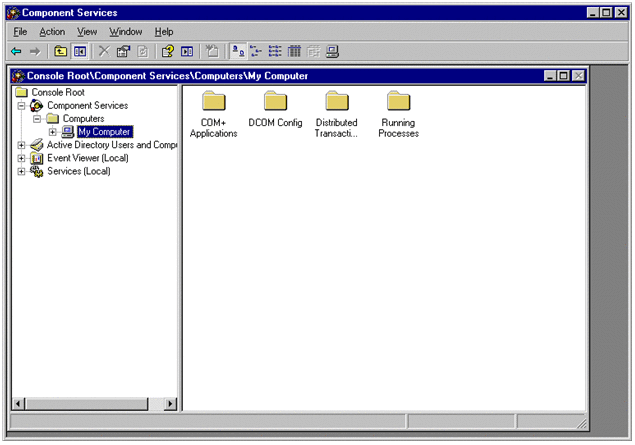Screen dimensions: 635x445
Task: Select Services (Local) in console tree
Action: (78, 171)
